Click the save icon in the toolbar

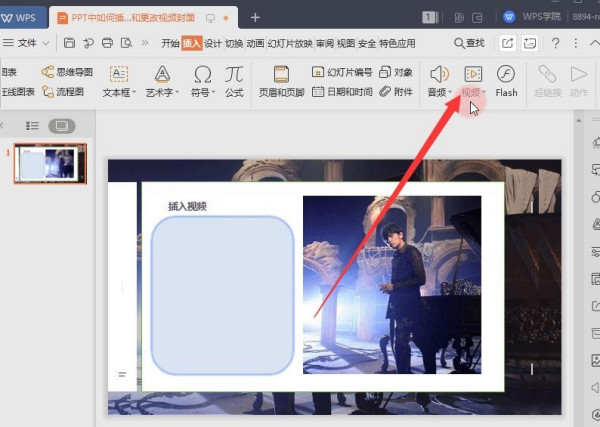[69, 43]
